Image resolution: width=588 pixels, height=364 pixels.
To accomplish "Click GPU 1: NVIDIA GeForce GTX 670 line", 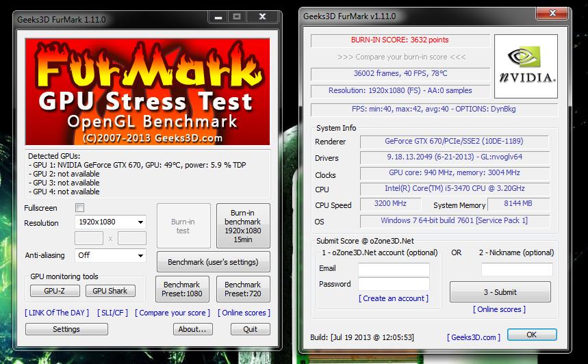I will (138, 165).
